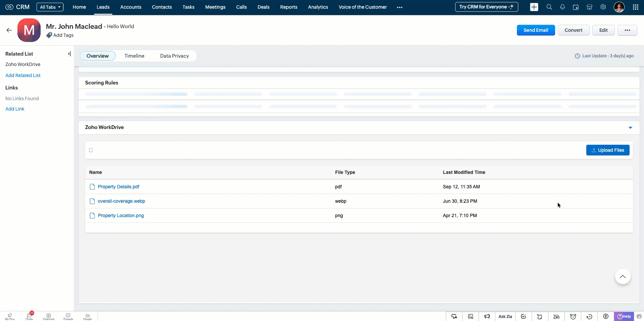Switch to the Timeline tab

click(134, 56)
